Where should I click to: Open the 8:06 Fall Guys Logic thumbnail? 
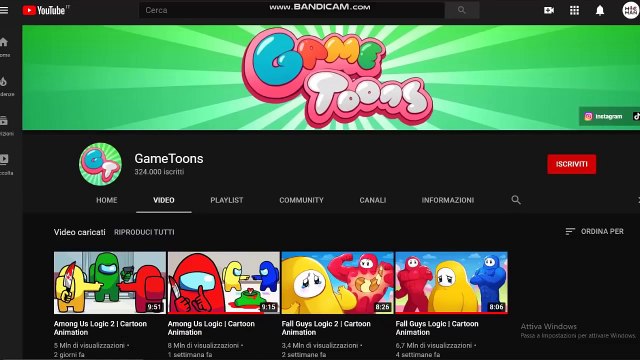[x=451, y=282]
